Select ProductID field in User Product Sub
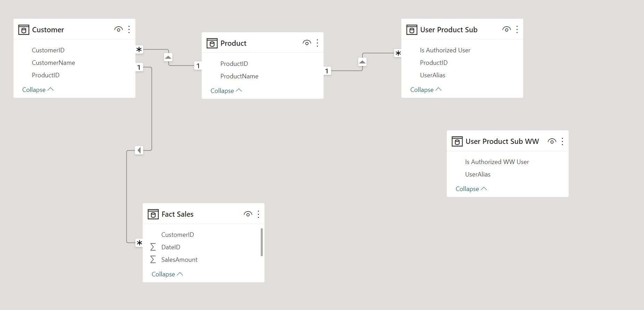 click(434, 63)
